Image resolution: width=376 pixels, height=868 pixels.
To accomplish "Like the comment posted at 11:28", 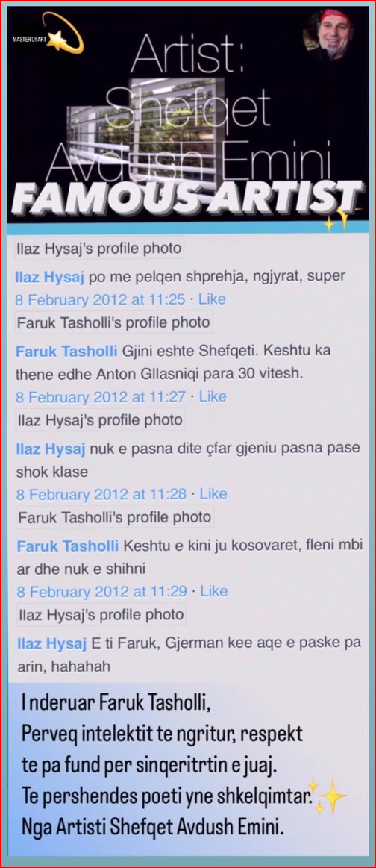I will (213, 494).
